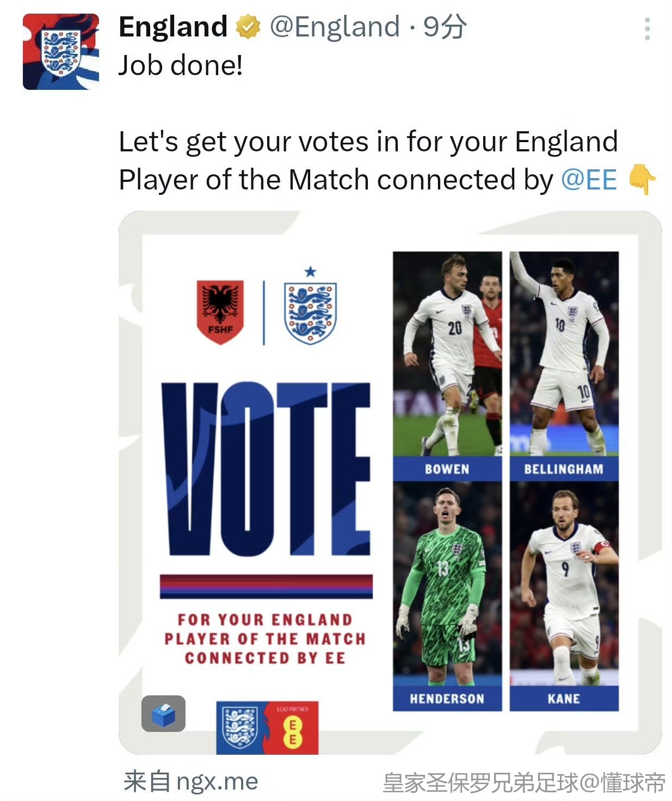Click the BELLINGHAM name label
The width and height of the screenshot is (672, 801).
(x=564, y=469)
